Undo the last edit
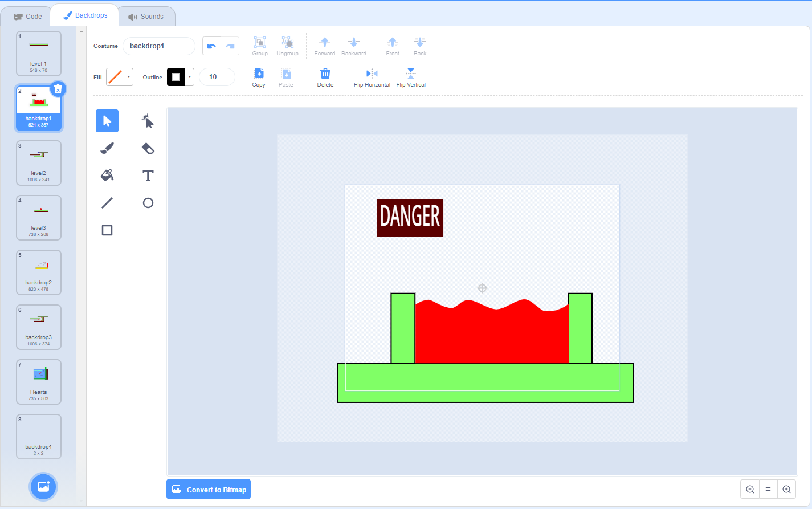The image size is (812, 509). (x=211, y=46)
